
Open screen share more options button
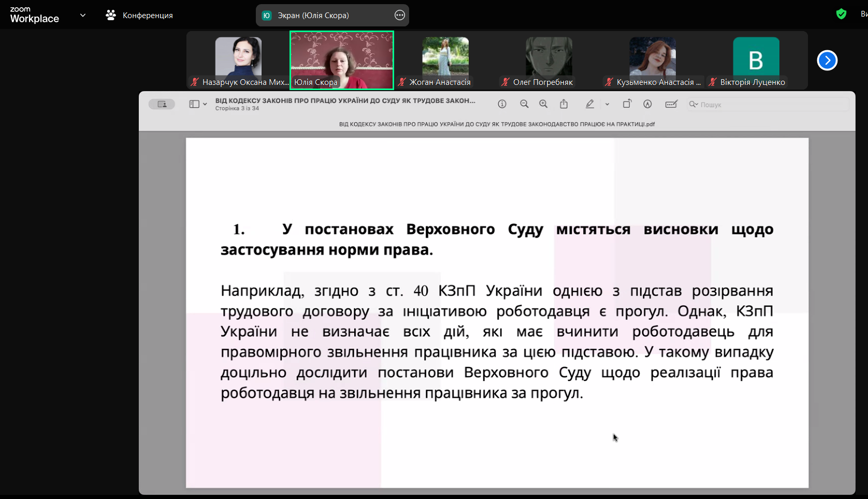click(x=399, y=15)
